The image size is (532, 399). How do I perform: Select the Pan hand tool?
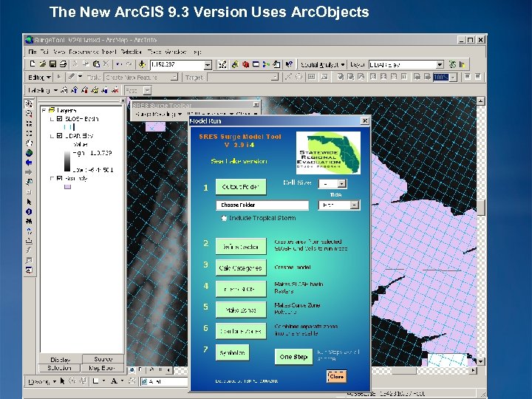tap(29, 143)
